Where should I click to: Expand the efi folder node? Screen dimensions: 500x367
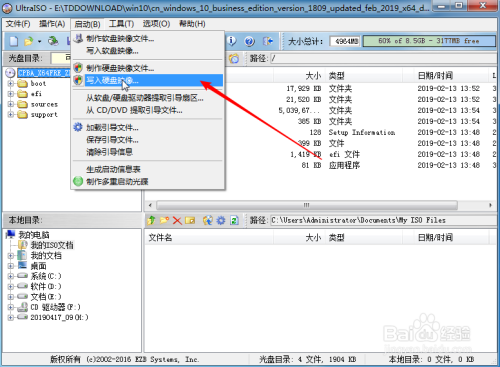point(11,94)
